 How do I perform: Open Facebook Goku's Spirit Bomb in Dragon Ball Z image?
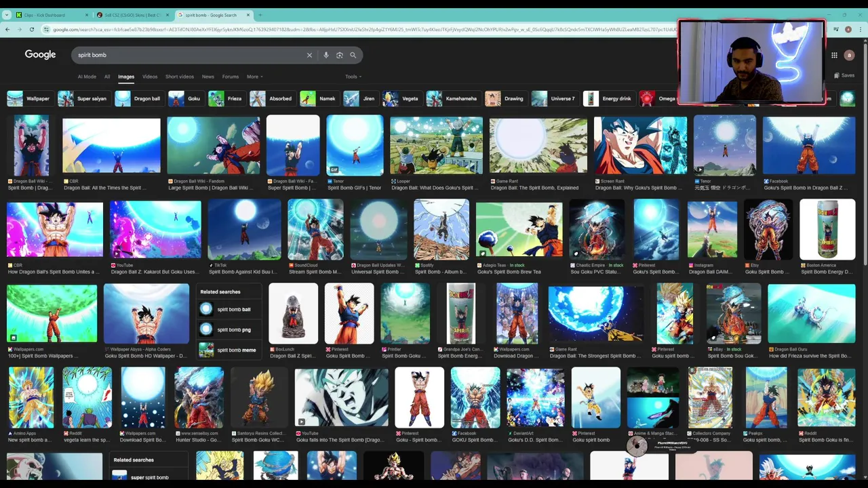pyautogui.click(x=809, y=145)
